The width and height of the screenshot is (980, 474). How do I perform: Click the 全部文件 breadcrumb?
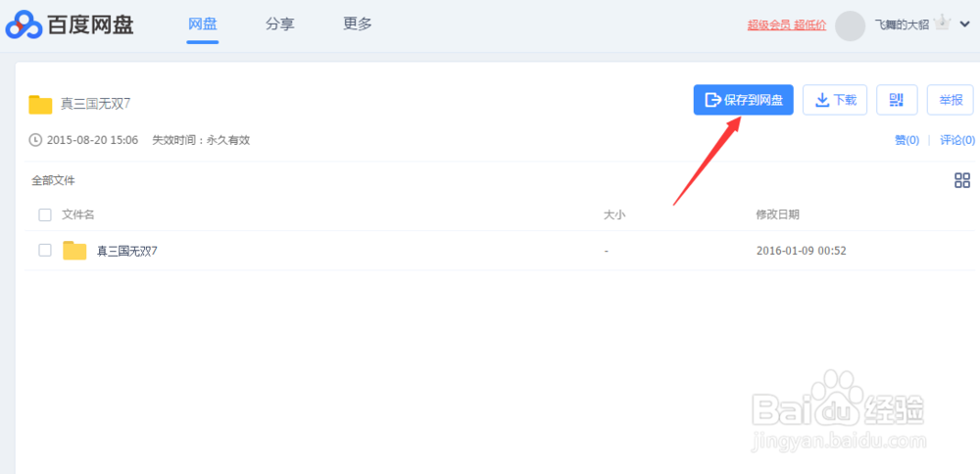[53, 181]
